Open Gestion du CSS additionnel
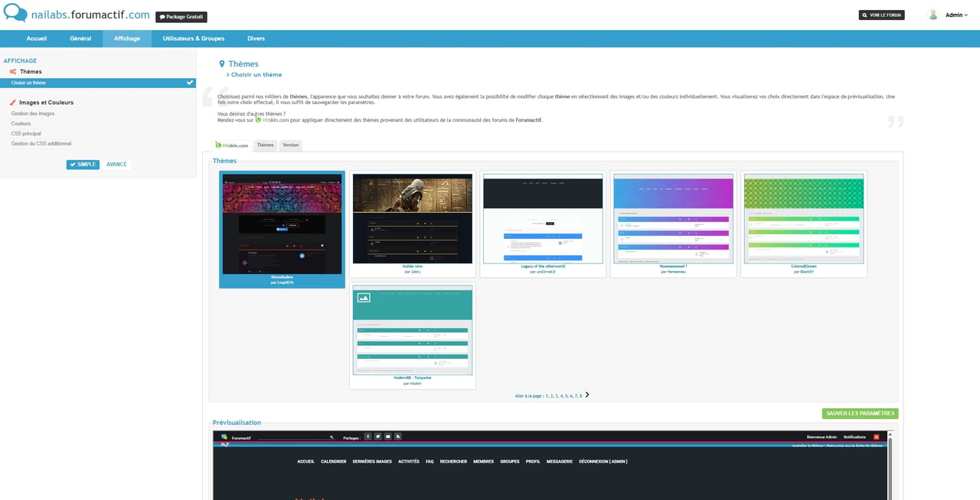The height and width of the screenshot is (500, 980). pyautogui.click(x=41, y=143)
